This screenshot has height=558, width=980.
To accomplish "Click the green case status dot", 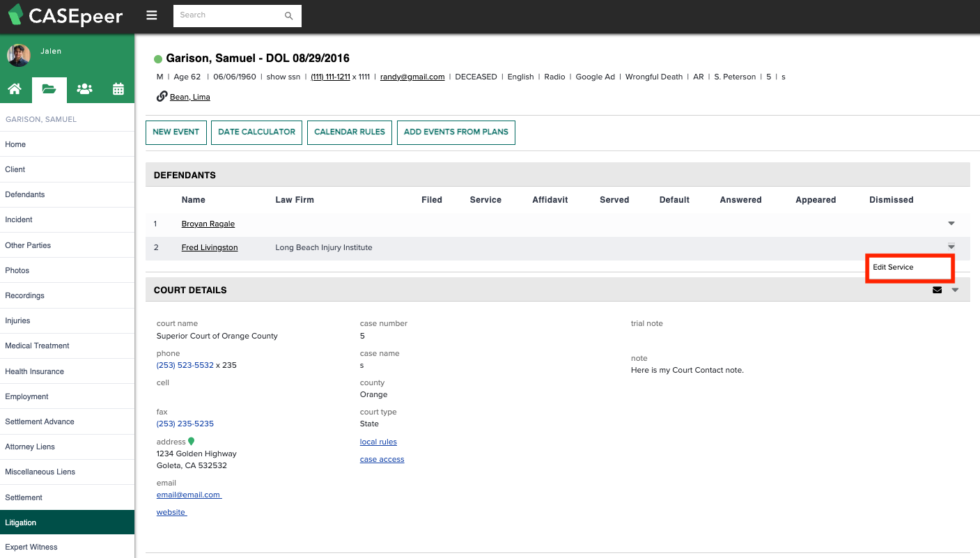I will [158, 59].
